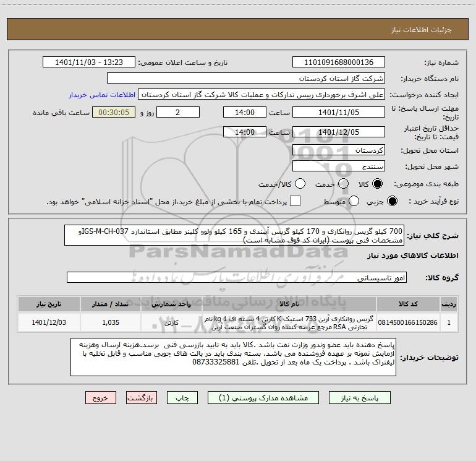The image size is (476, 461).
Task: Tick the اسناد خزانه اسلامی payment checkbox
Action: click(295, 201)
